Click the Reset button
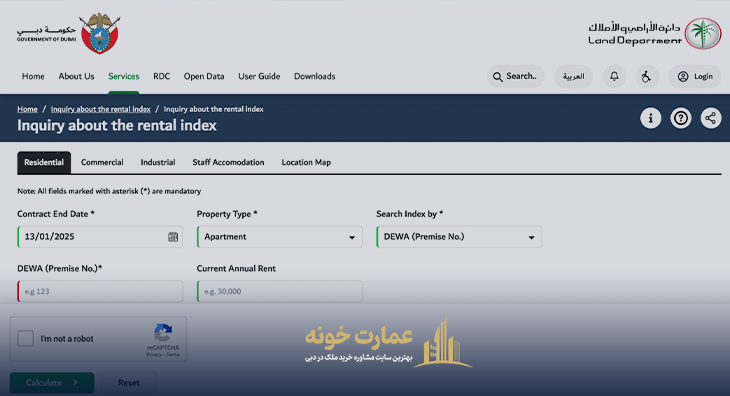The width and height of the screenshot is (730, 396). click(128, 383)
